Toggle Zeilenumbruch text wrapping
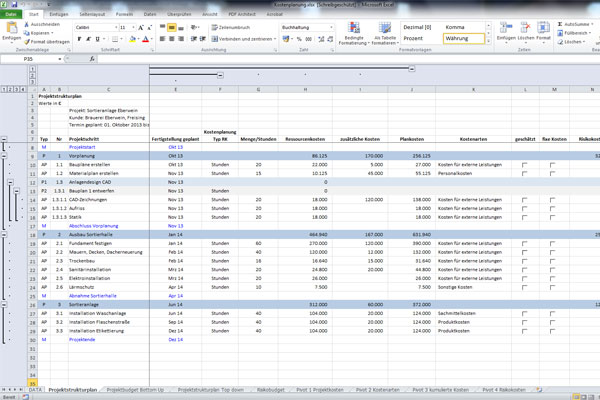Viewport: 600px width, 400px height. click(232, 27)
